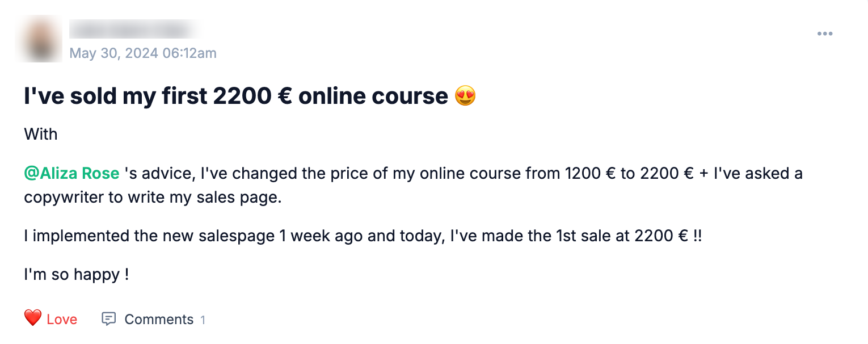The image size is (868, 344).
Task: Click the blurred author avatar
Action: [43, 39]
